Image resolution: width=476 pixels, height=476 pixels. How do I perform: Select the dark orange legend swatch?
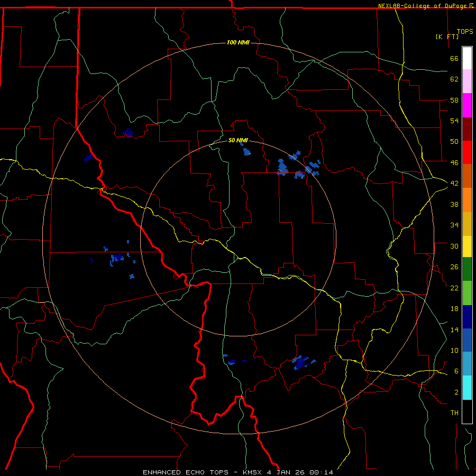coord(467,176)
